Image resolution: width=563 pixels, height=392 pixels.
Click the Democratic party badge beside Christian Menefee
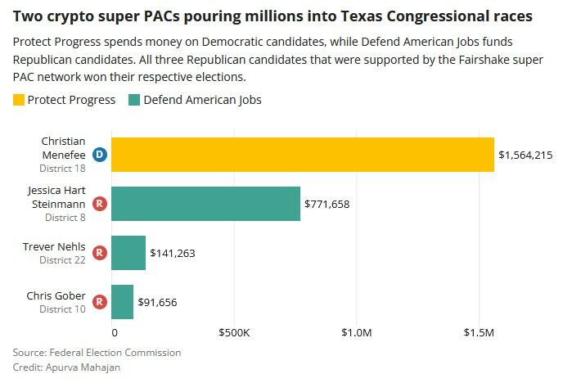99,155
